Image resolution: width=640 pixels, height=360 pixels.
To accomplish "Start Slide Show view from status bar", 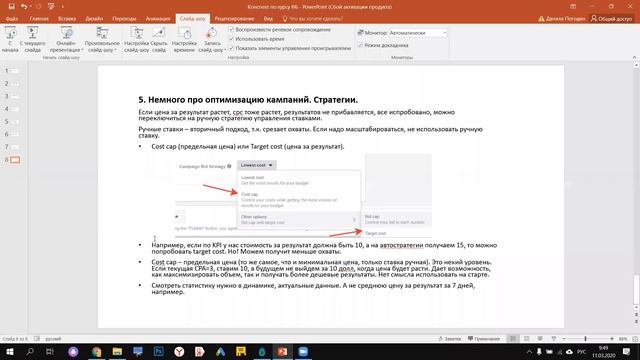I will point(553,339).
